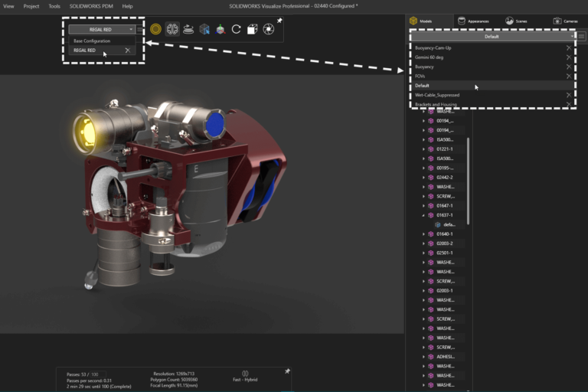Expand the 01221-1 tree node

(423, 149)
